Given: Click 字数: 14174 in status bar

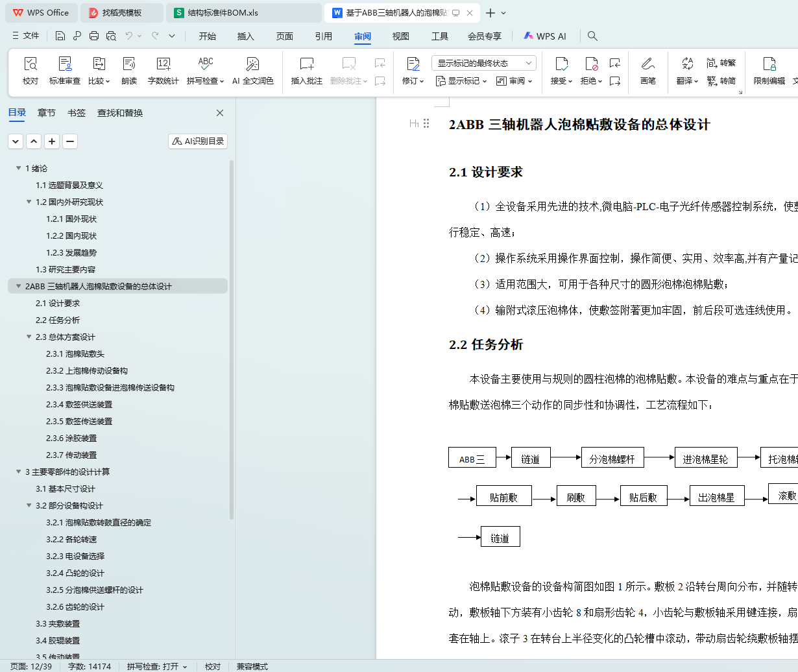Looking at the screenshot, I should [90, 666].
